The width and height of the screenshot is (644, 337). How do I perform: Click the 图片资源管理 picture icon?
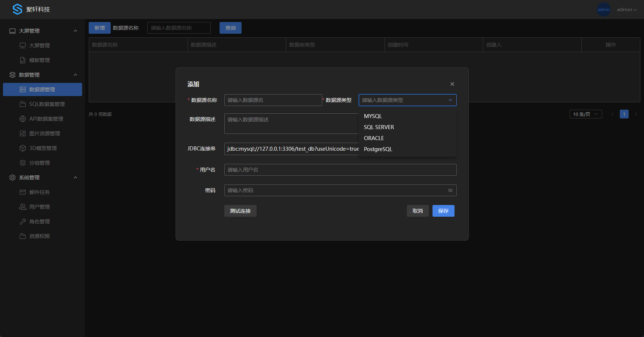point(23,133)
